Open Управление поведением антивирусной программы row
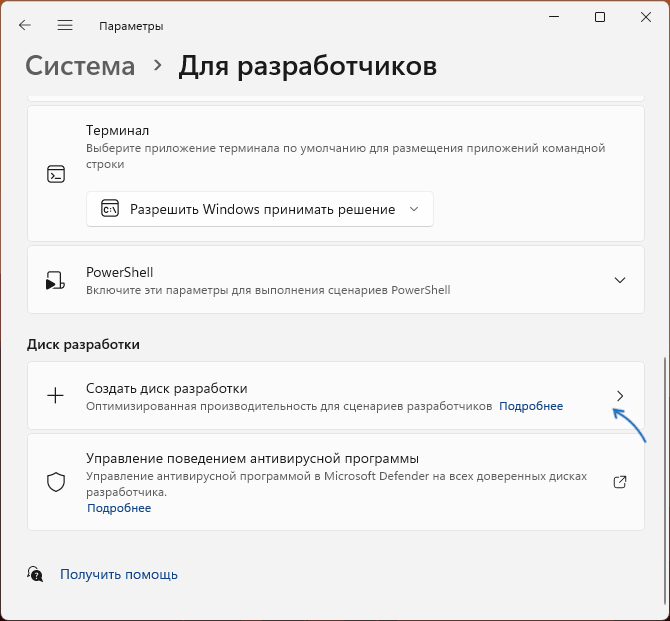670x621 pixels. coord(336,482)
